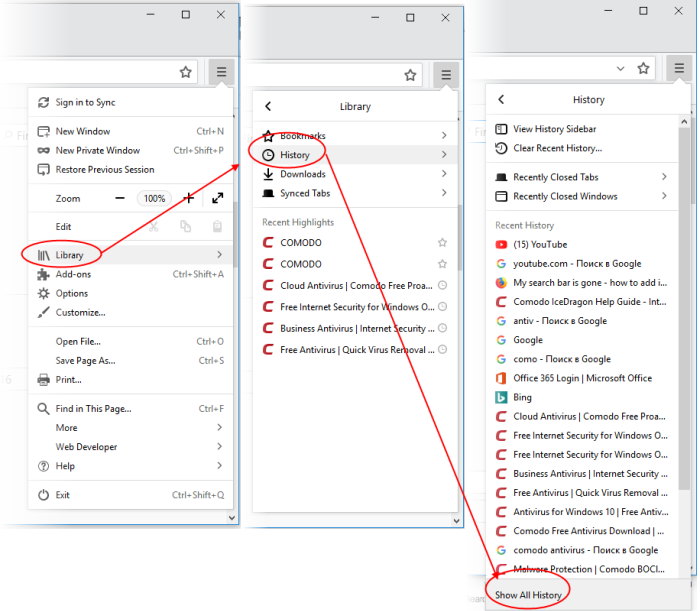Viewport: 700px width, 611px height.
Task: Open Business Antivirus highlight in Library
Action: (x=355, y=328)
